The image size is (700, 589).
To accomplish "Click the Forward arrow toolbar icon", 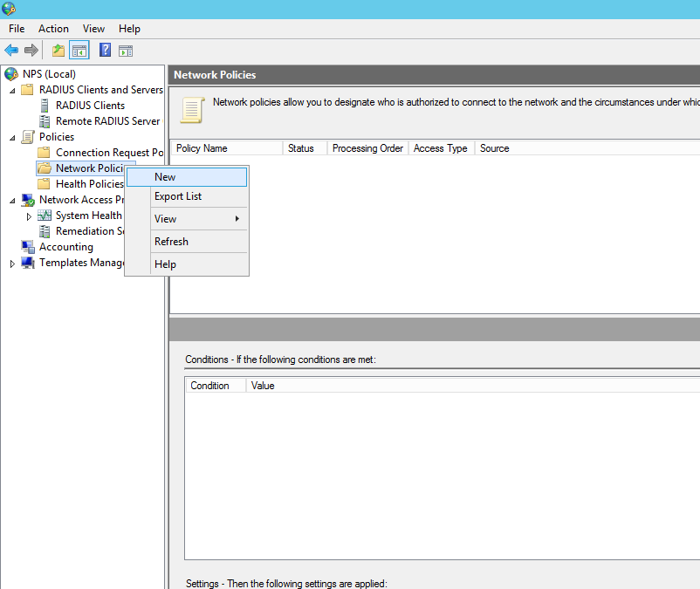I will click(31, 51).
